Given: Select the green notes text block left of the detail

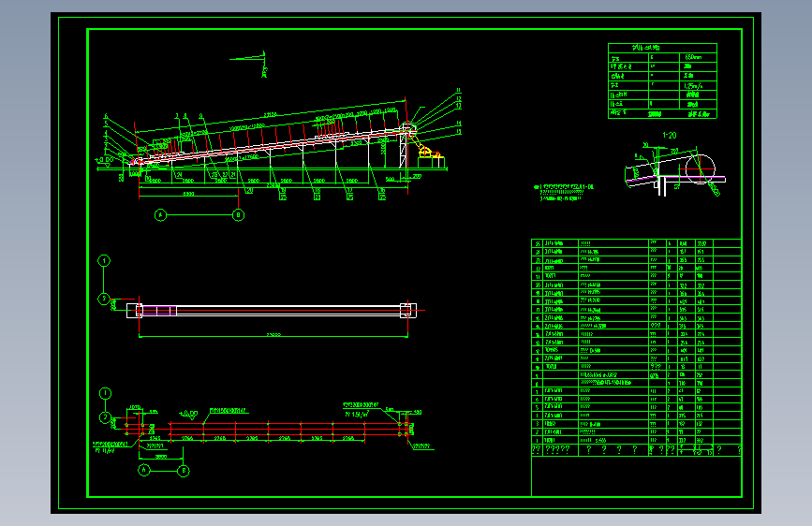Looking at the screenshot, I should tap(564, 192).
